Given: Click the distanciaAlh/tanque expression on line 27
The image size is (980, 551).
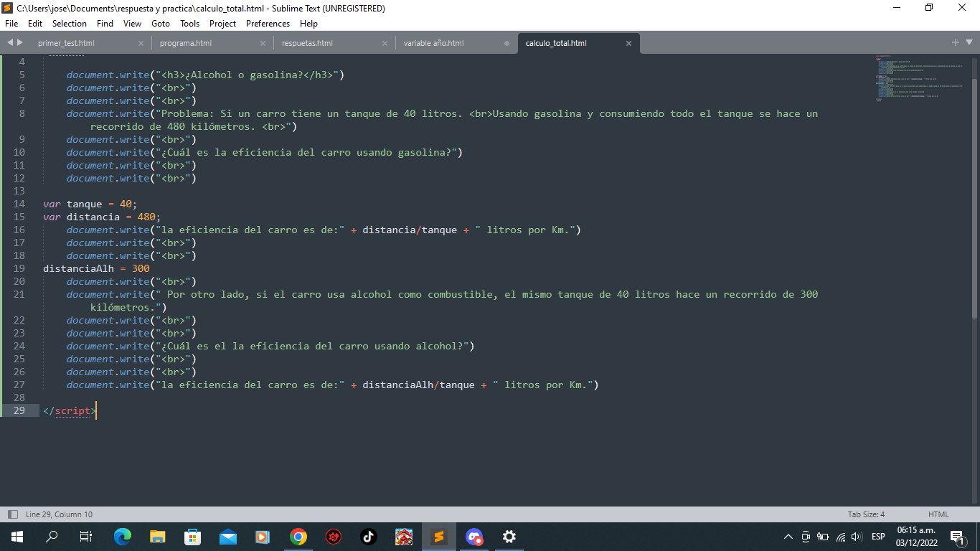Looking at the screenshot, I should [x=418, y=385].
